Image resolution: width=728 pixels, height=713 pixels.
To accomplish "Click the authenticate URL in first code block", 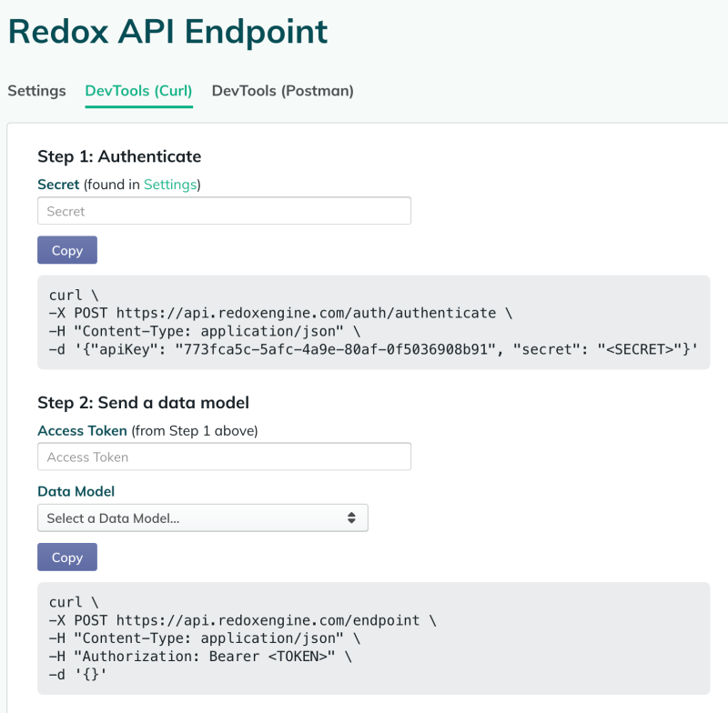I will [306, 313].
